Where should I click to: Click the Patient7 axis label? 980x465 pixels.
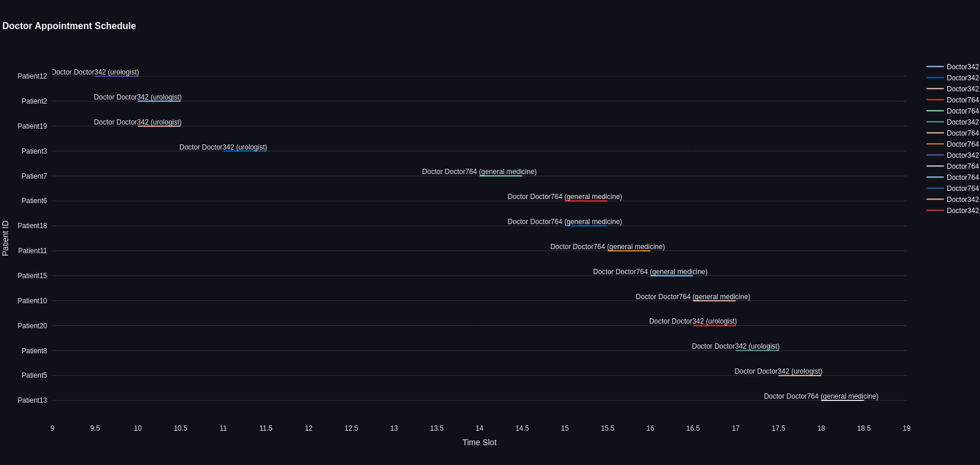tap(34, 176)
